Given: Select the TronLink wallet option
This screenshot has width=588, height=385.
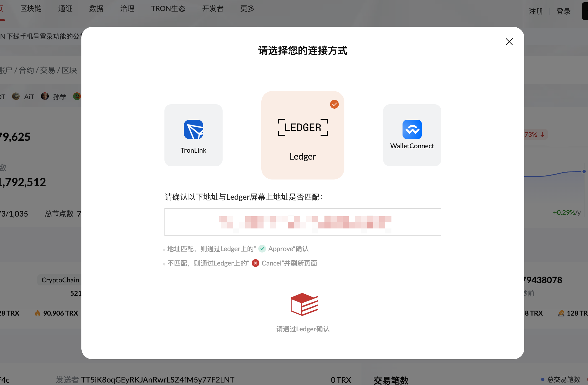Looking at the screenshot, I should (194, 135).
